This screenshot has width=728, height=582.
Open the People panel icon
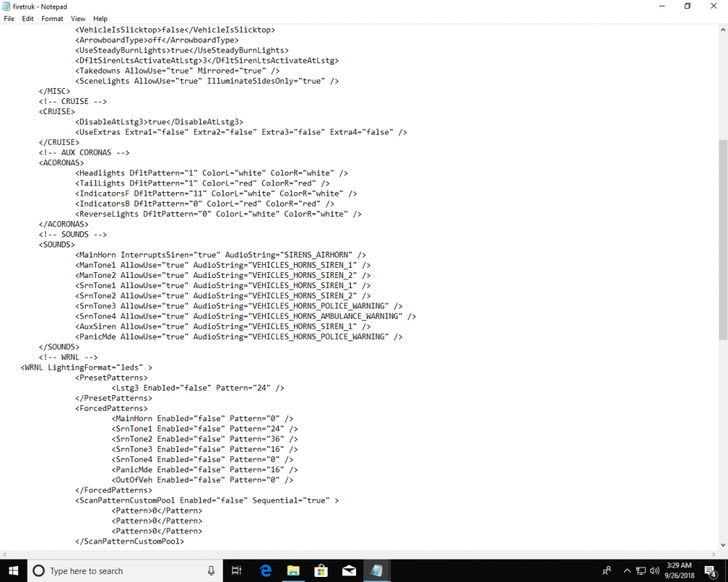(606, 570)
